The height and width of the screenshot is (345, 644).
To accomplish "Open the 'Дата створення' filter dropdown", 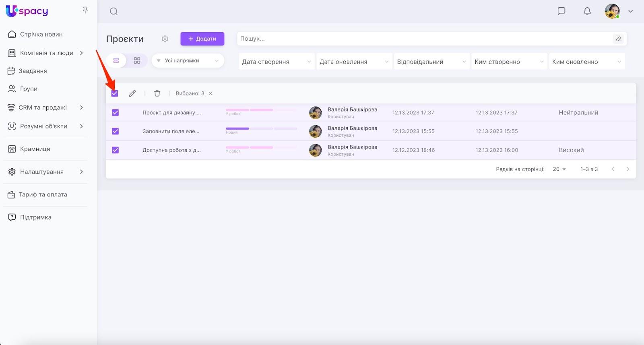I will coord(276,62).
